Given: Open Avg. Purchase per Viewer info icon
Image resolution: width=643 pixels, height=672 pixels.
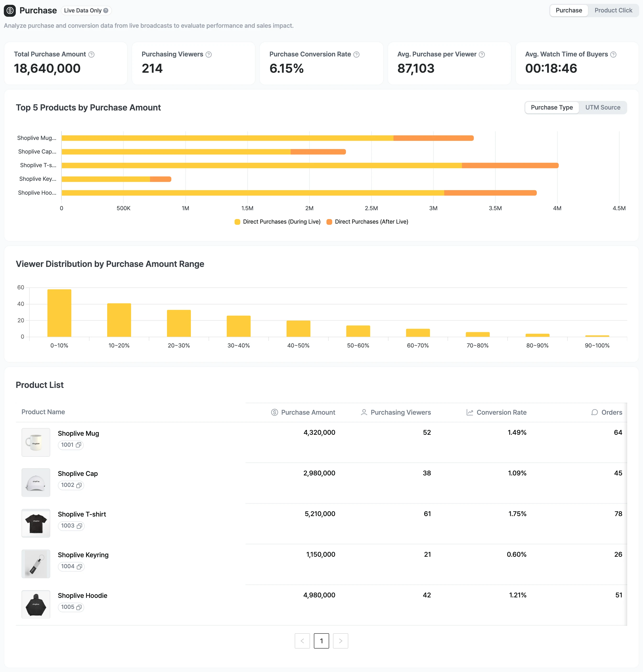Looking at the screenshot, I should 482,55.
